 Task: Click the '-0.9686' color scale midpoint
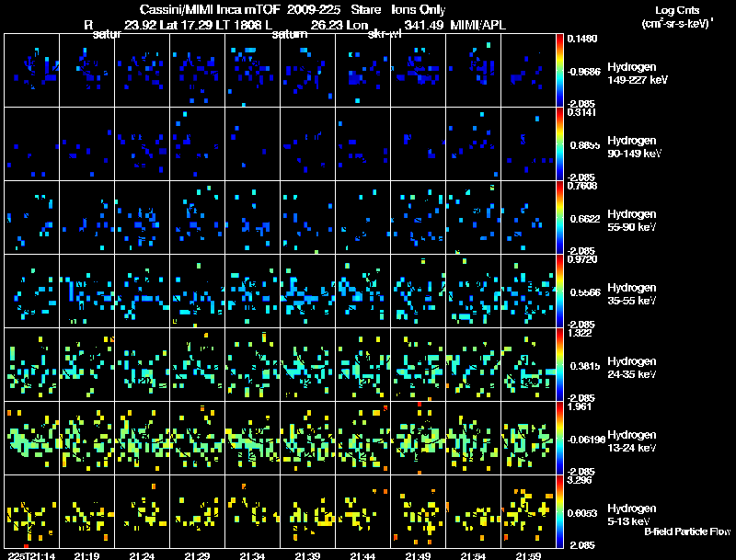584,72
